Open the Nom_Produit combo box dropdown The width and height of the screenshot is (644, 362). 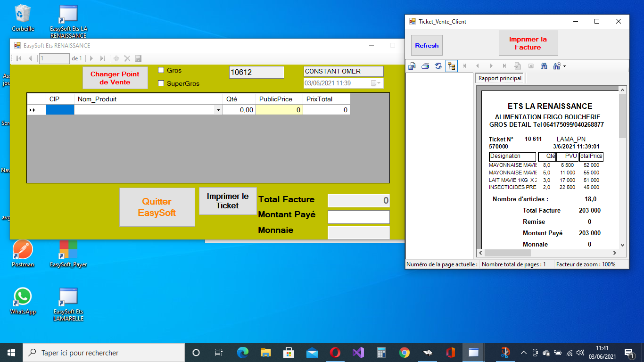tap(218, 110)
